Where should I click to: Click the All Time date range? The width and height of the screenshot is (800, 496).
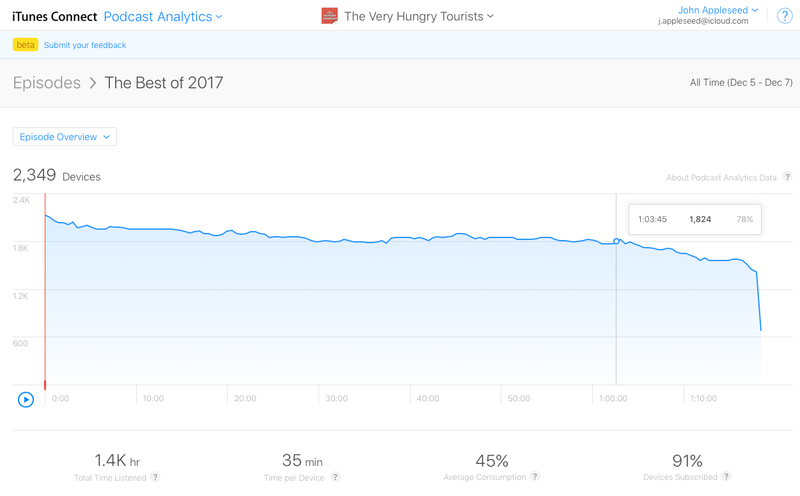(x=741, y=82)
